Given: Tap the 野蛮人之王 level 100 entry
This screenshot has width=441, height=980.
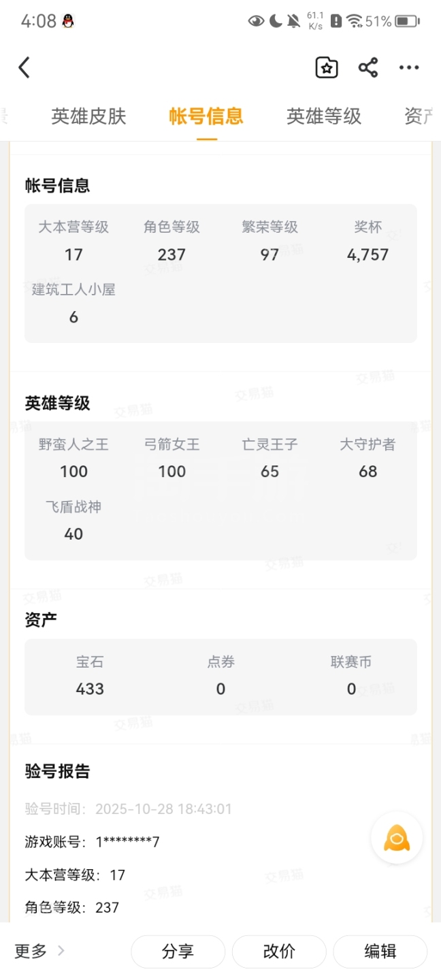Looking at the screenshot, I should pyautogui.click(x=73, y=471).
